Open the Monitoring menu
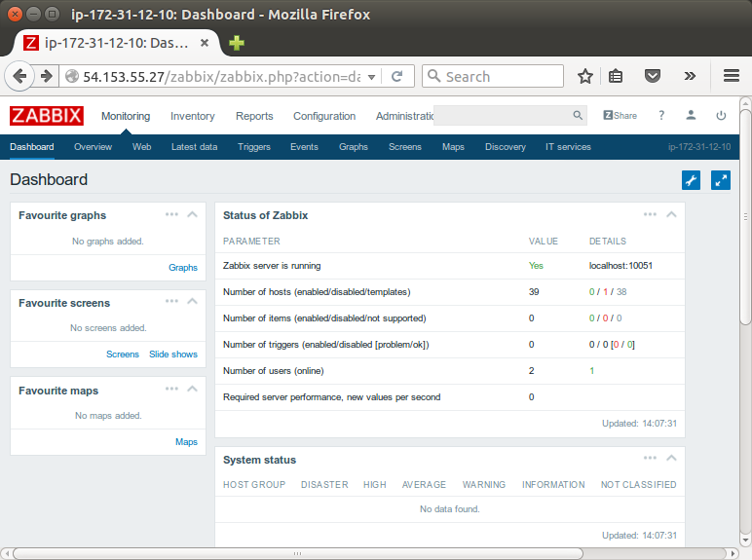The image size is (752, 560). (x=126, y=116)
